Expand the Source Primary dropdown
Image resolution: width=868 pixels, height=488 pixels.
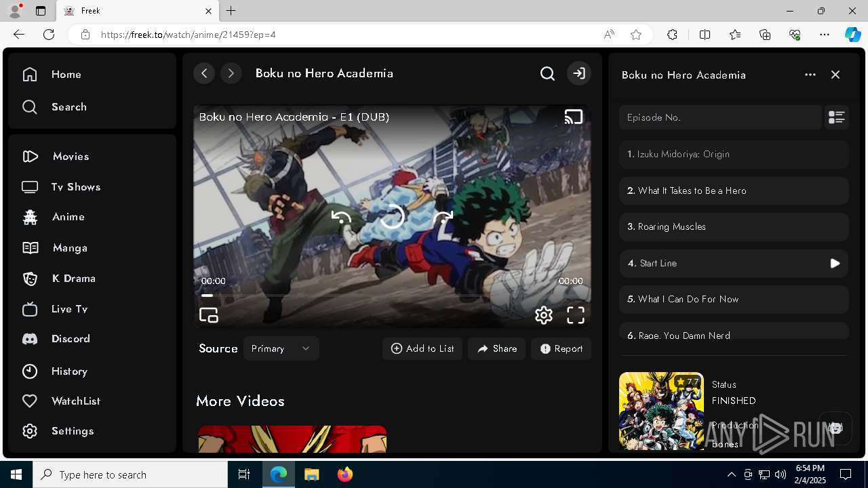coord(281,348)
